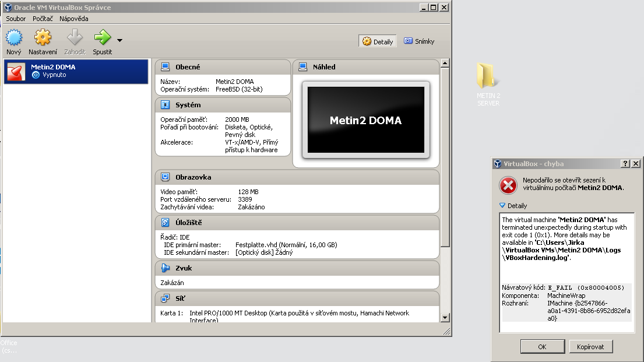Click the VirtualBox logo in error dialog title
This screenshot has height=362, width=644.
coord(497,164)
